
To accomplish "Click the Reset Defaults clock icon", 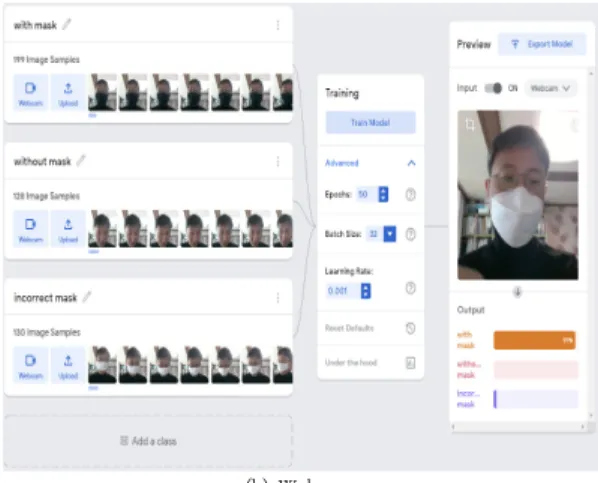I will click(410, 328).
